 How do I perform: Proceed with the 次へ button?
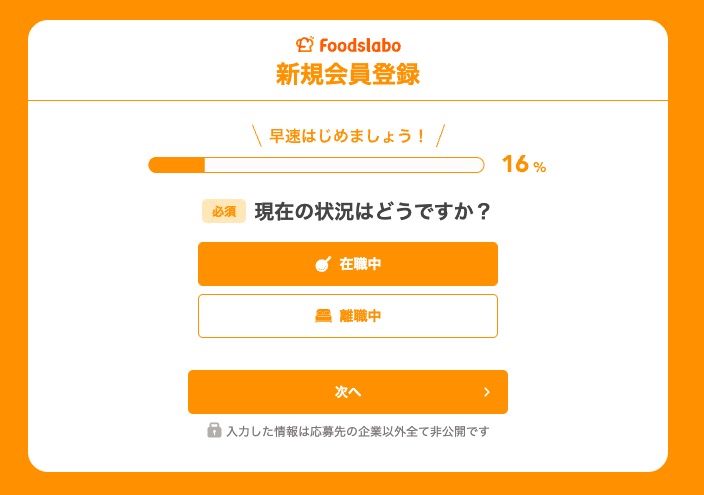click(x=348, y=392)
